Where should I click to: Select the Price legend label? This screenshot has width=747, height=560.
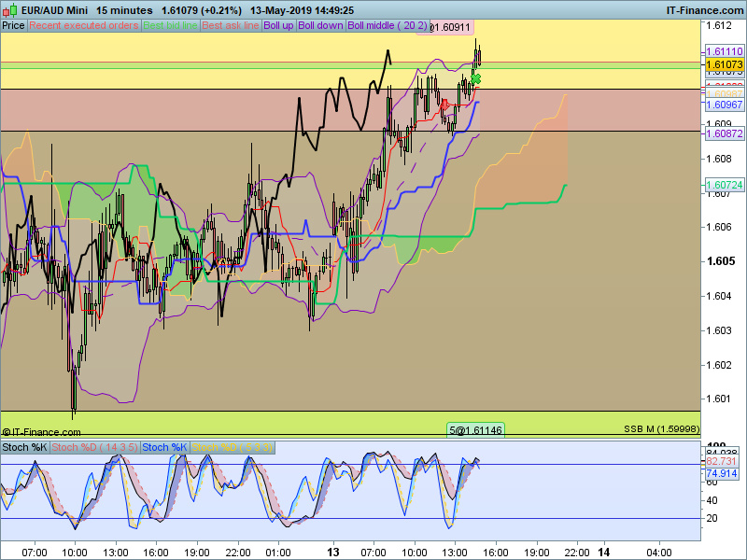point(13,26)
